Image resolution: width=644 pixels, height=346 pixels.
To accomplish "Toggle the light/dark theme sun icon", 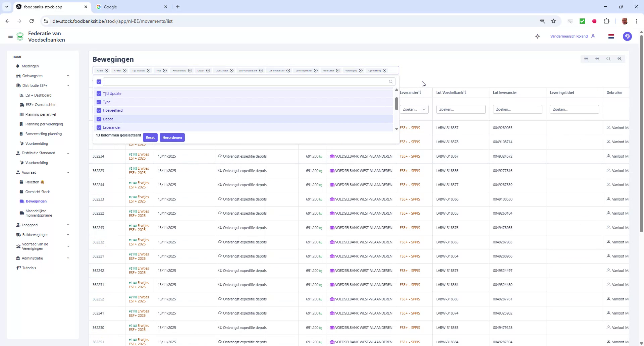I will click(x=537, y=36).
